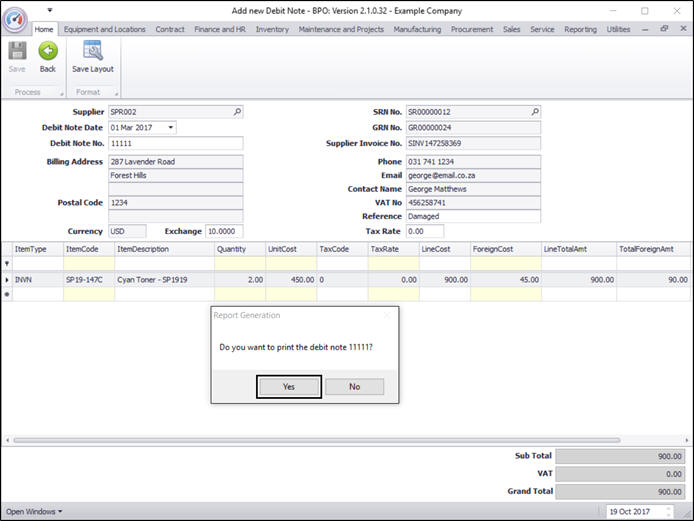The height and width of the screenshot is (521, 694).
Task: Click the quantity cell 2.00
Action: click(x=240, y=280)
